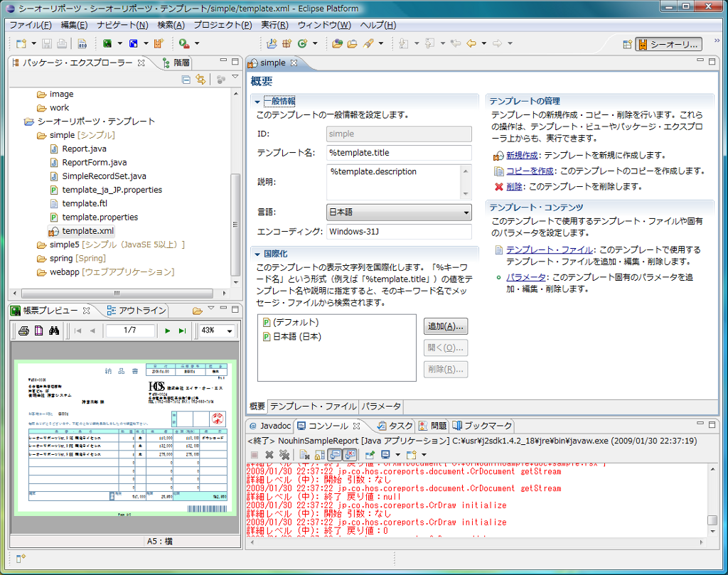
Task: Click the external tools run icon
Action: tap(184, 43)
